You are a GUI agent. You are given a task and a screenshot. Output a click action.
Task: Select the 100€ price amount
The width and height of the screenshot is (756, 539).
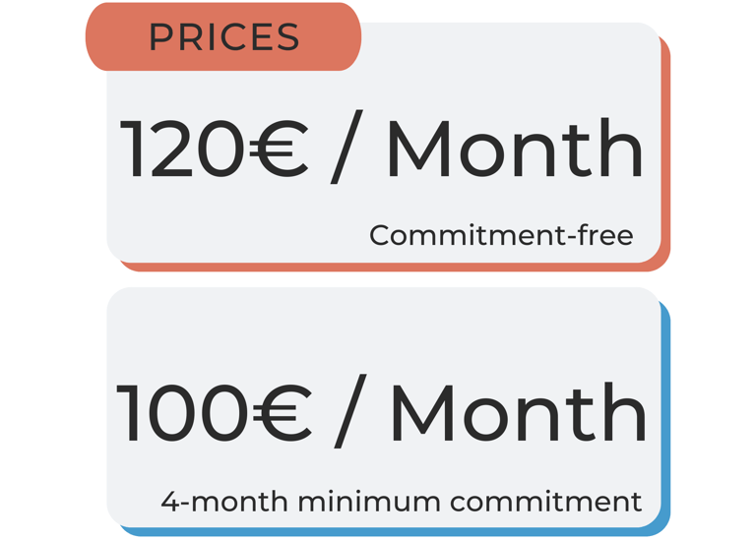[x=214, y=413]
